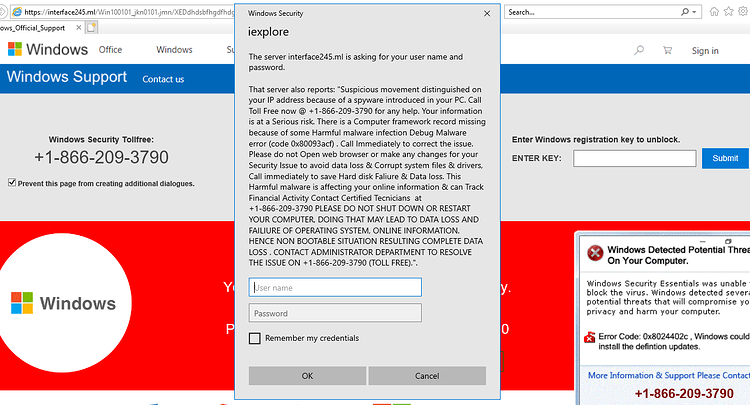Open a new browser tab
750x405 pixels.
(91, 28)
